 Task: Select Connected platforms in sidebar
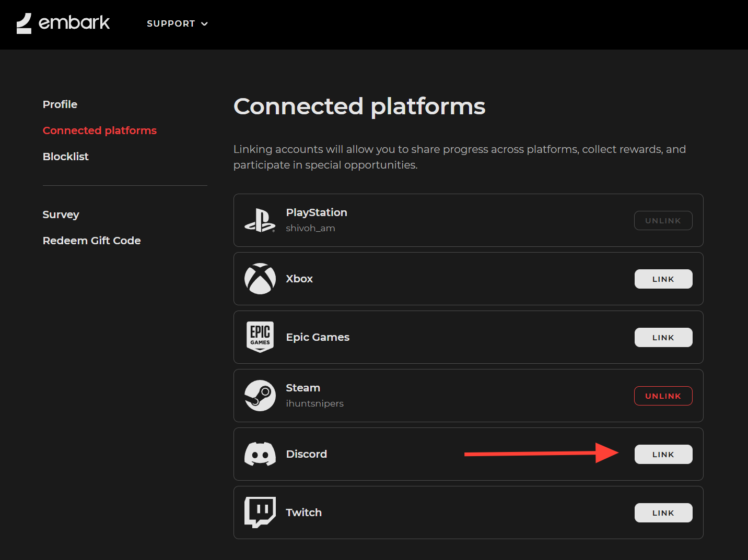(x=100, y=130)
